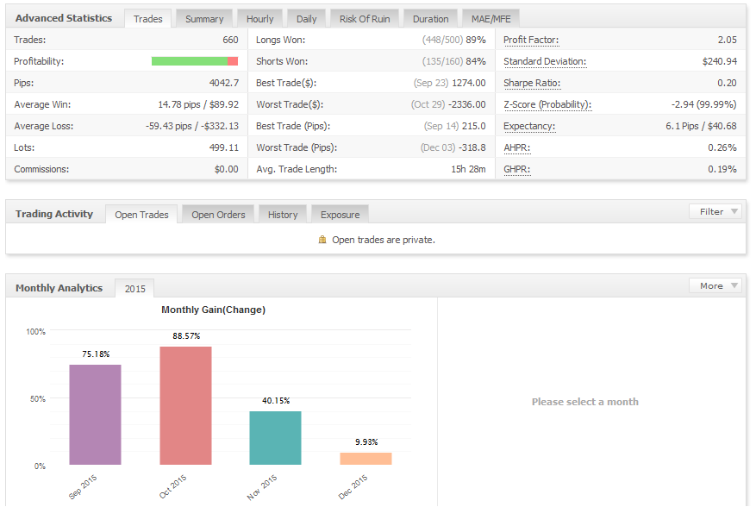Image resolution: width=756 pixels, height=532 pixels.
Task: Click the Sep 2015 axis label
Action: [83, 486]
